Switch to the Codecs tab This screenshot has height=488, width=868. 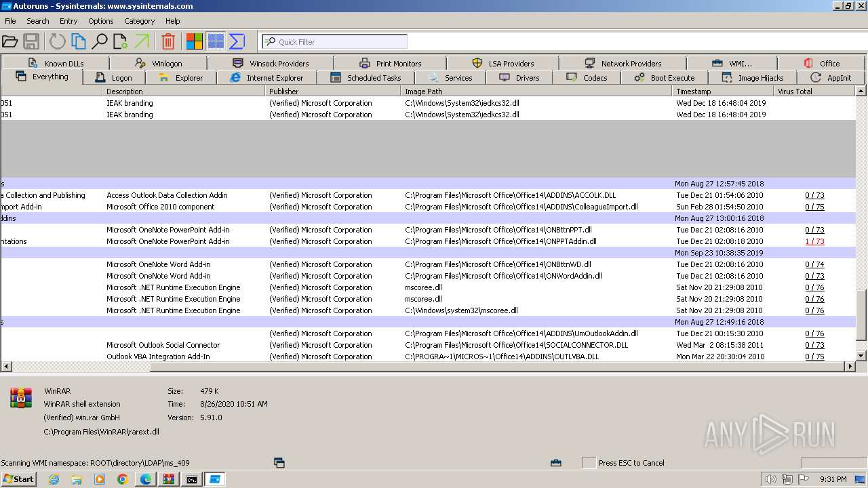point(587,77)
